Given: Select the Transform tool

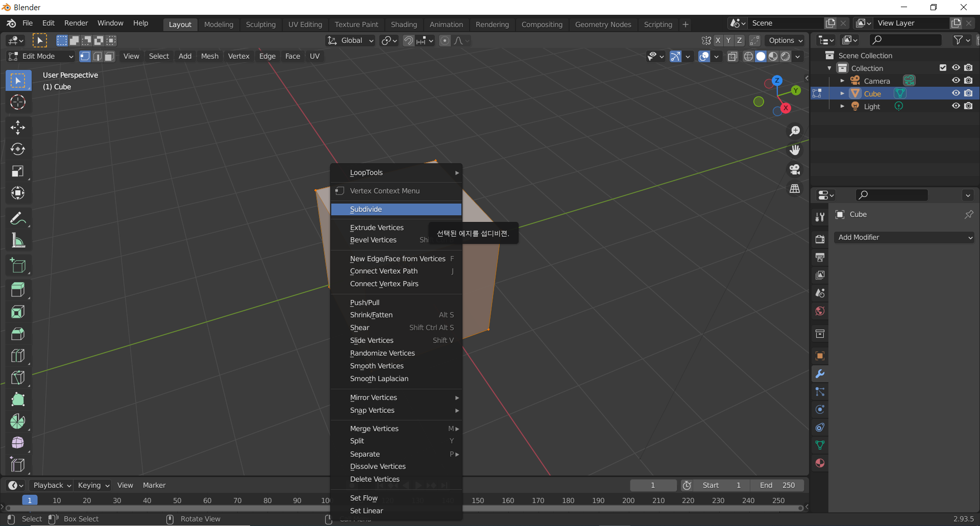Looking at the screenshot, I should [x=18, y=193].
